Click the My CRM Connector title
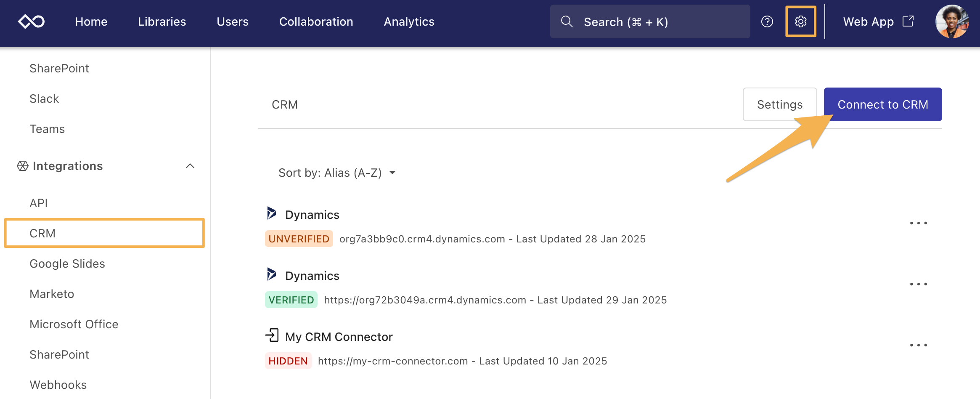 pos(339,337)
